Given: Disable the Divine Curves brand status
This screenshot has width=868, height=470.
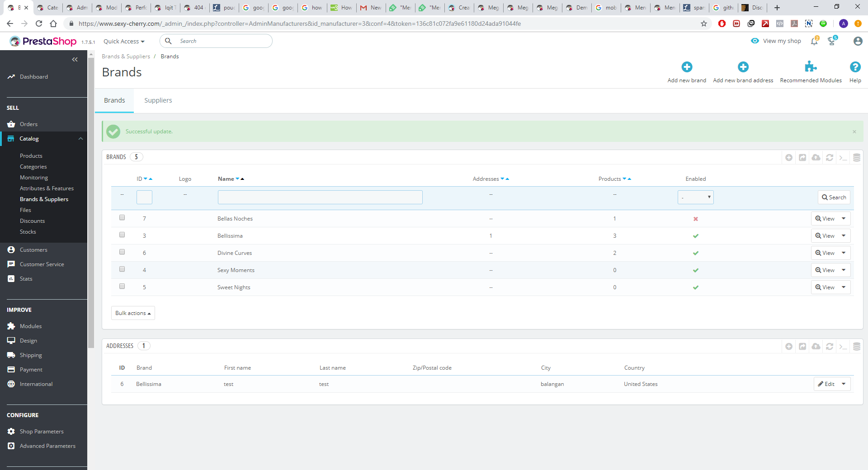Looking at the screenshot, I should point(696,253).
